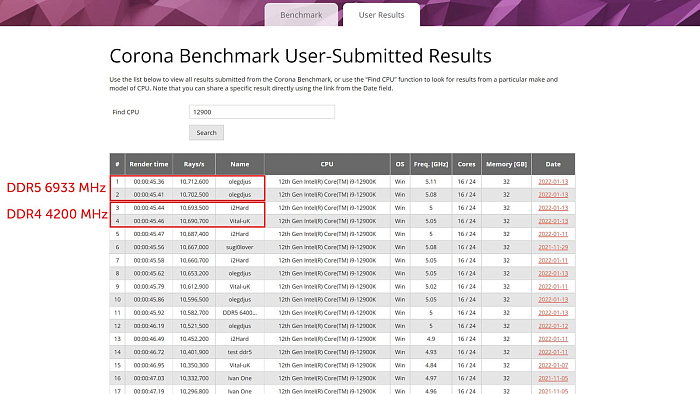Focus the Find CPU input containing 12900
This screenshot has width=700, height=394.
click(x=262, y=112)
